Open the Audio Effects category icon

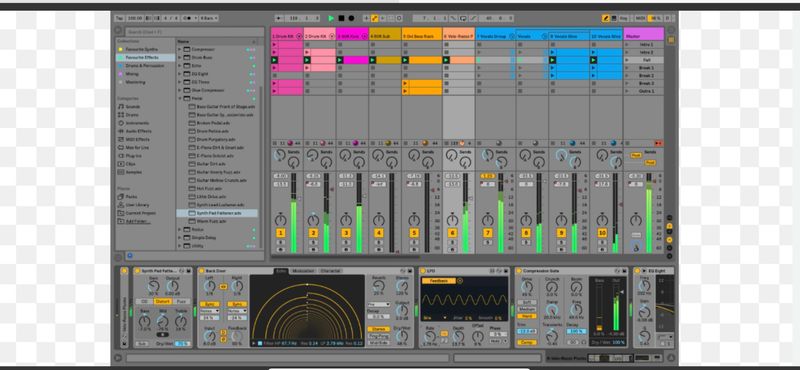[x=121, y=131]
